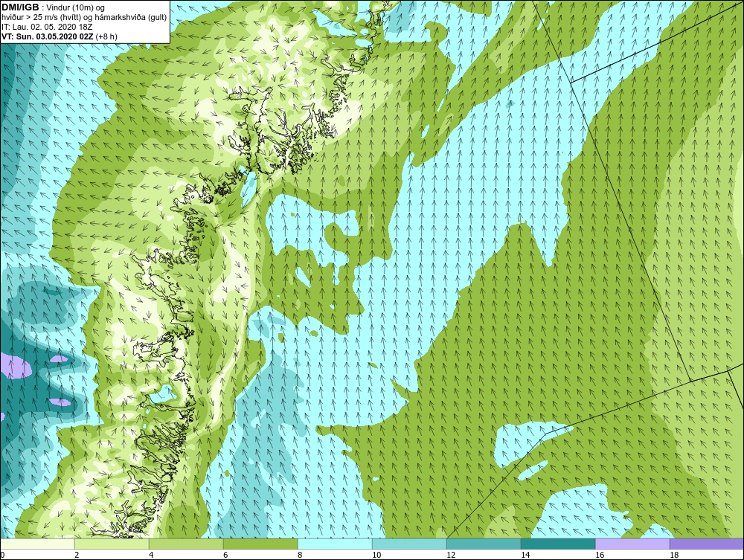Click the legend scale label '6'
The image size is (744, 560).
225,555
